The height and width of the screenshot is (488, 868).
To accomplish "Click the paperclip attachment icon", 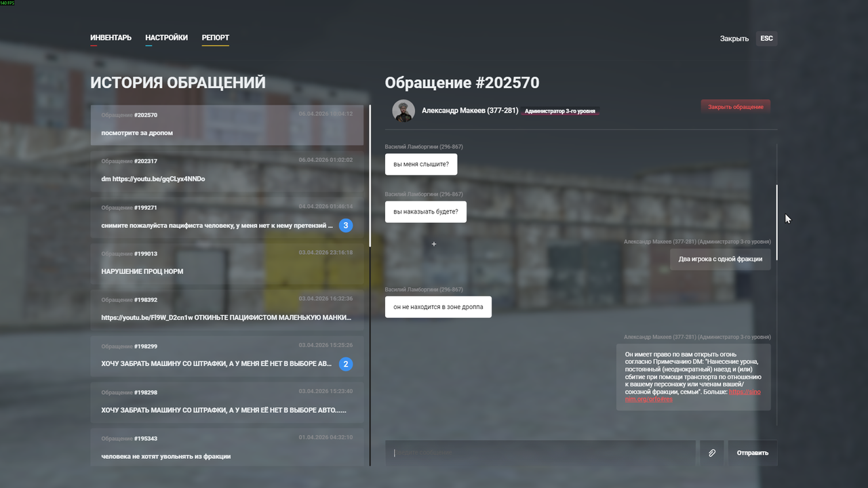I will click(712, 453).
